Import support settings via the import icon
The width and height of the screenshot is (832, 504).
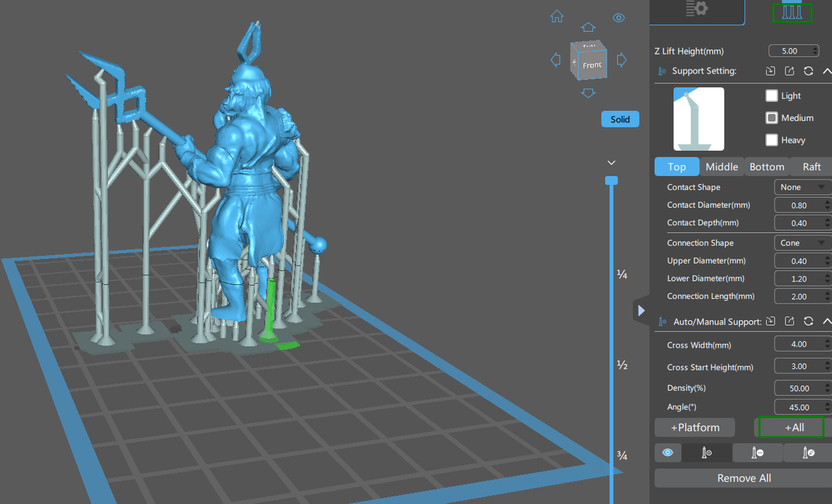click(770, 71)
